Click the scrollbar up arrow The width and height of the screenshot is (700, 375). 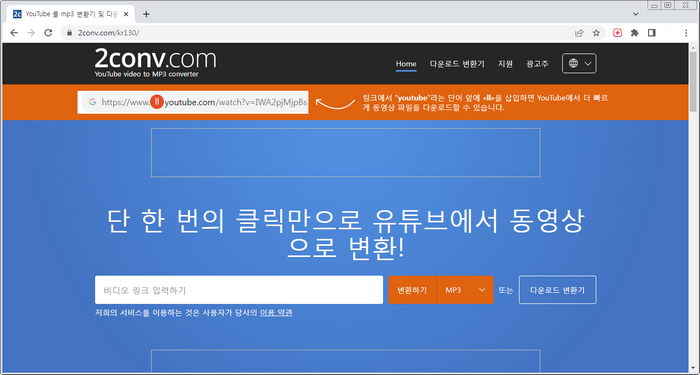pyautogui.click(x=693, y=47)
